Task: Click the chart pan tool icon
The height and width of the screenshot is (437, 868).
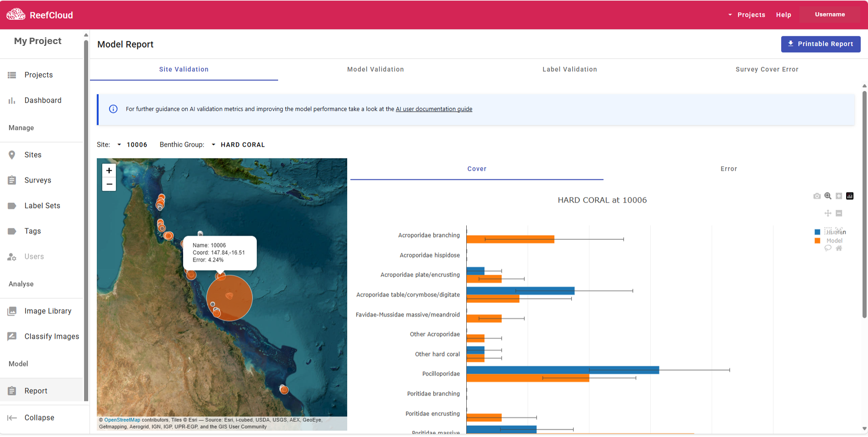Action: coord(828,214)
